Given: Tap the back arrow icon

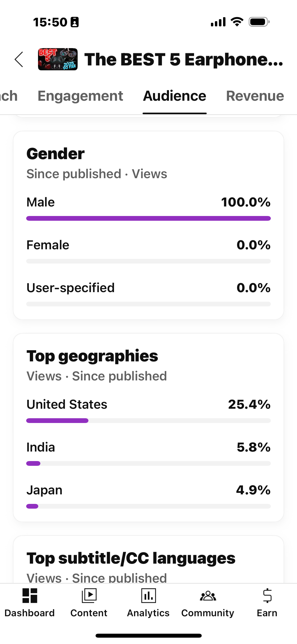Looking at the screenshot, I should (19, 59).
